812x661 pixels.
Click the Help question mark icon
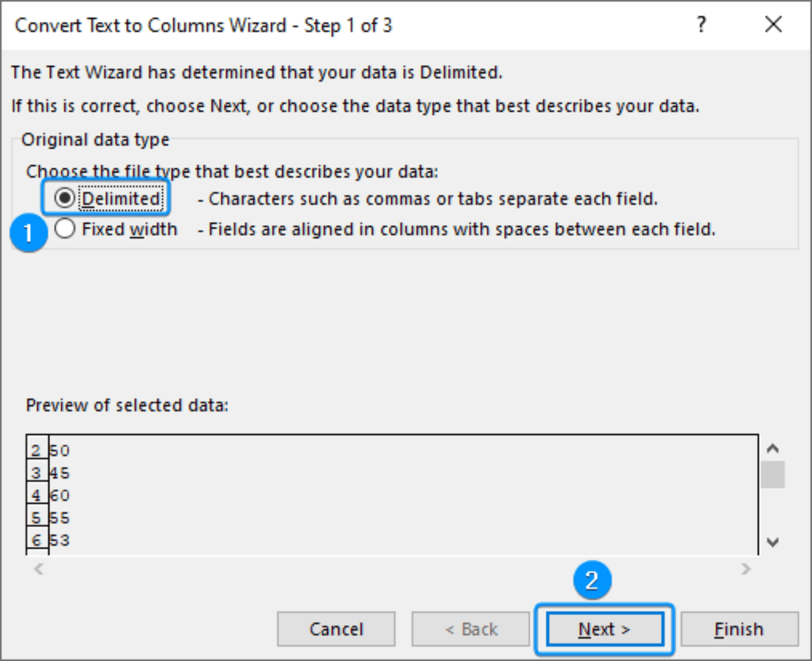click(x=702, y=24)
